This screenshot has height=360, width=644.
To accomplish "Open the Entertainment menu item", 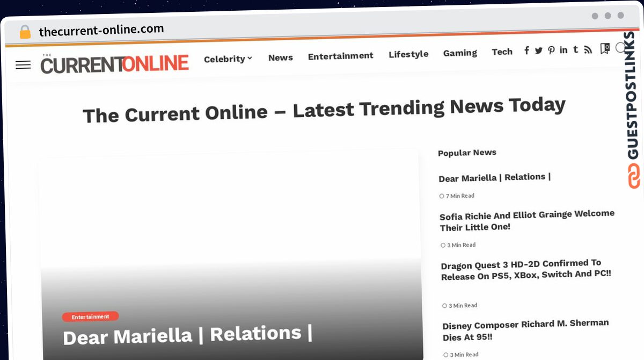I will click(x=341, y=56).
